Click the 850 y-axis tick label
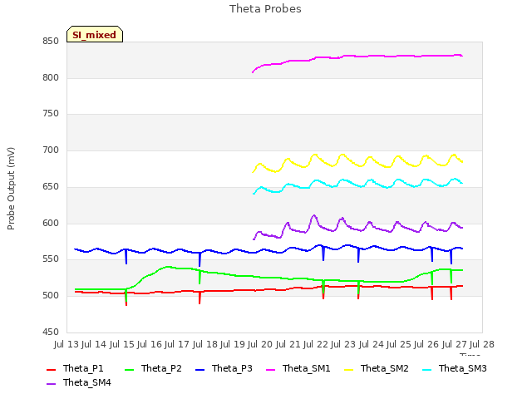532x399 pixels. pyautogui.click(x=51, y=42)
